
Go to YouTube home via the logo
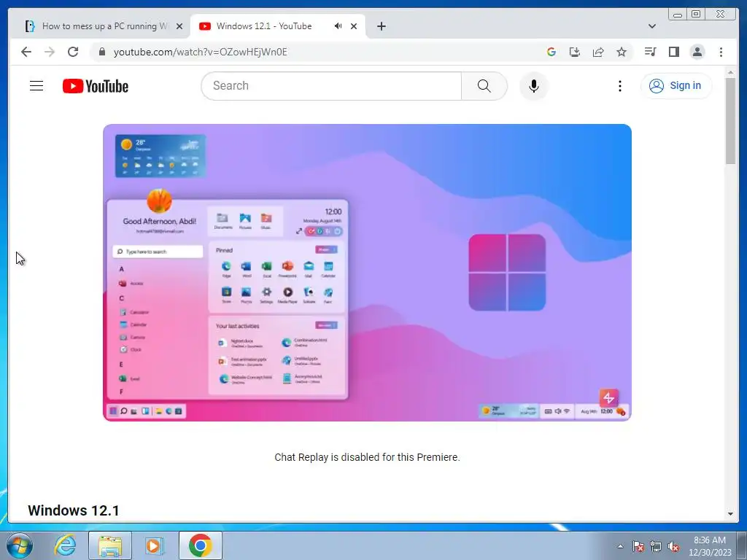tap(96, 86)
